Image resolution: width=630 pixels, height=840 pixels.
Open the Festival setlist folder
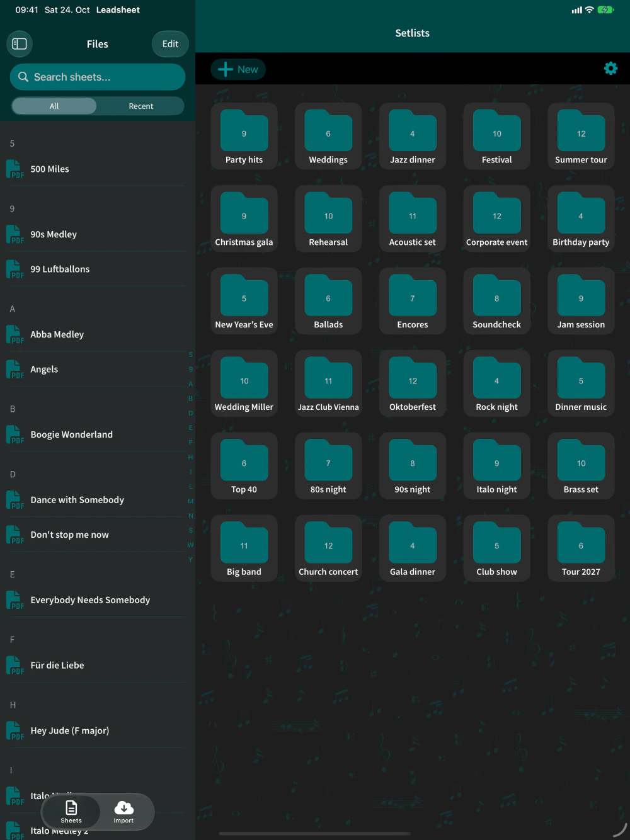click(x=497, y=137)
